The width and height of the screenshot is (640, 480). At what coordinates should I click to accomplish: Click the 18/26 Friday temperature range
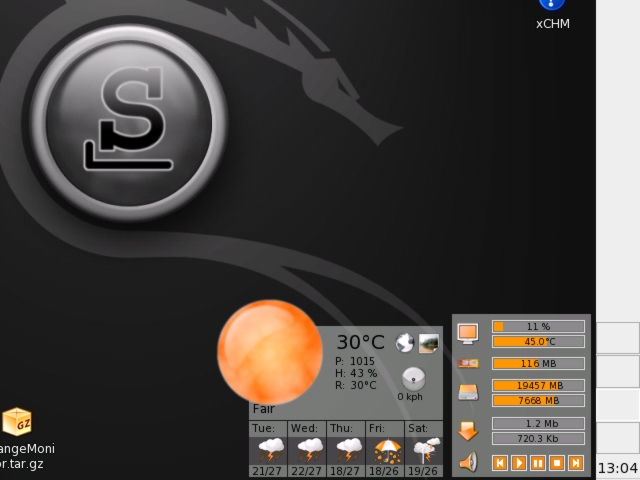[x=384, y=471]
